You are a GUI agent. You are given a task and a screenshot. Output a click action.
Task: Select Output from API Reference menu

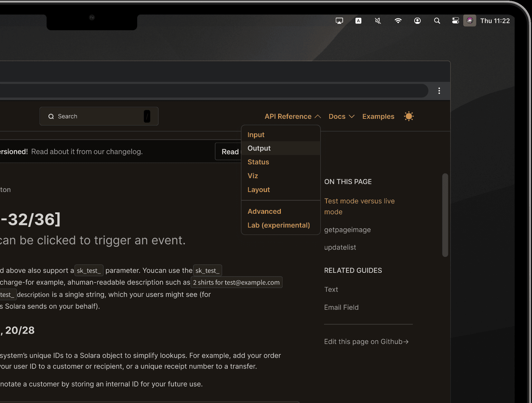click(x=281, y=148)
